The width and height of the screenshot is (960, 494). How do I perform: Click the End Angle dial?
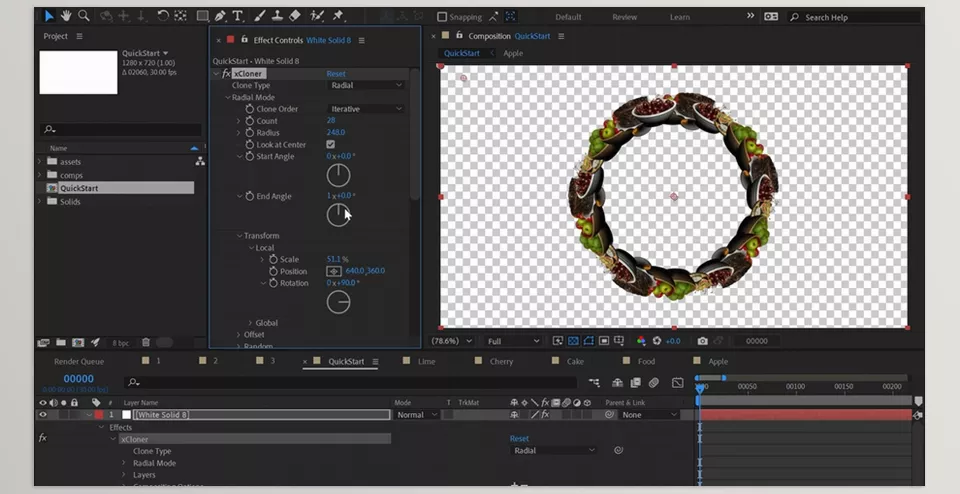[x=338, y=215]
